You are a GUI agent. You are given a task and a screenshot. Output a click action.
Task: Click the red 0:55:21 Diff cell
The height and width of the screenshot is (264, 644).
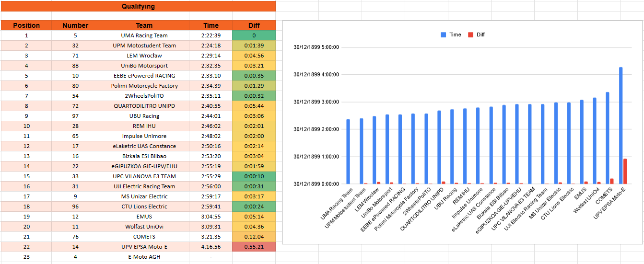pyautogui.click(x=254, y=247)
